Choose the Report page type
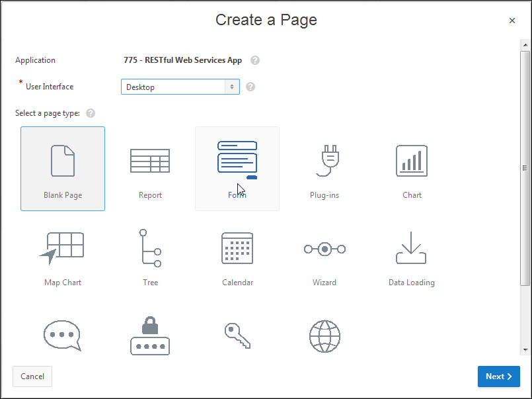The width and height of the screenshot is (532, 399). click(150, 169)
